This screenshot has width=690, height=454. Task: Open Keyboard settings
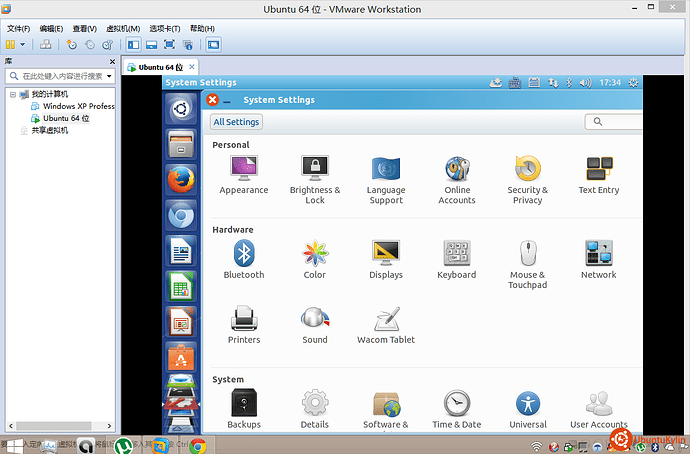coord(457,260)
